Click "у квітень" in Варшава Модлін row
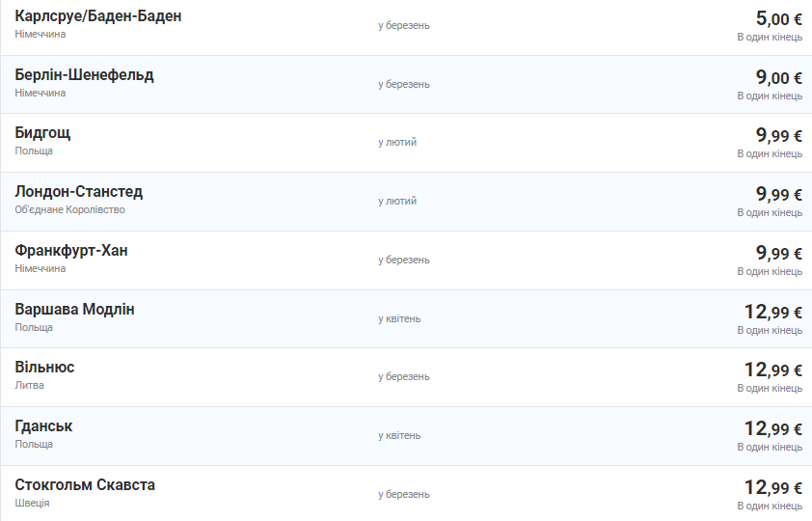 399,318
